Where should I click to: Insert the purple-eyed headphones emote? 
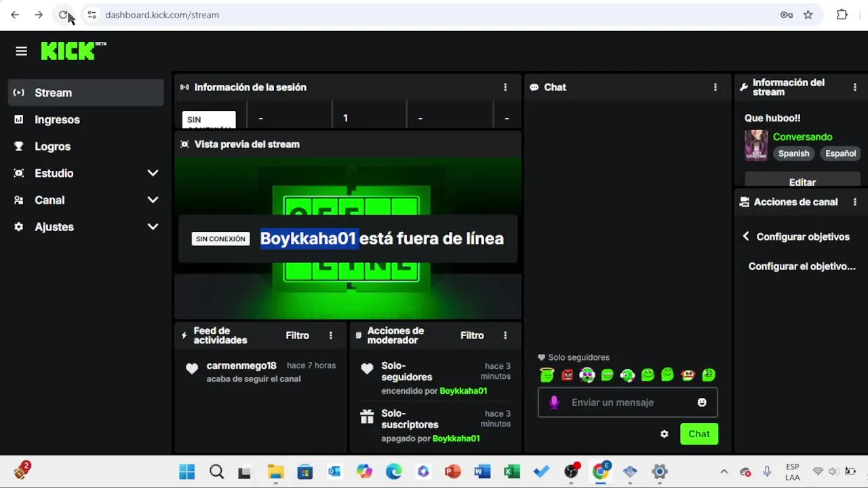(x=587, y=375)
